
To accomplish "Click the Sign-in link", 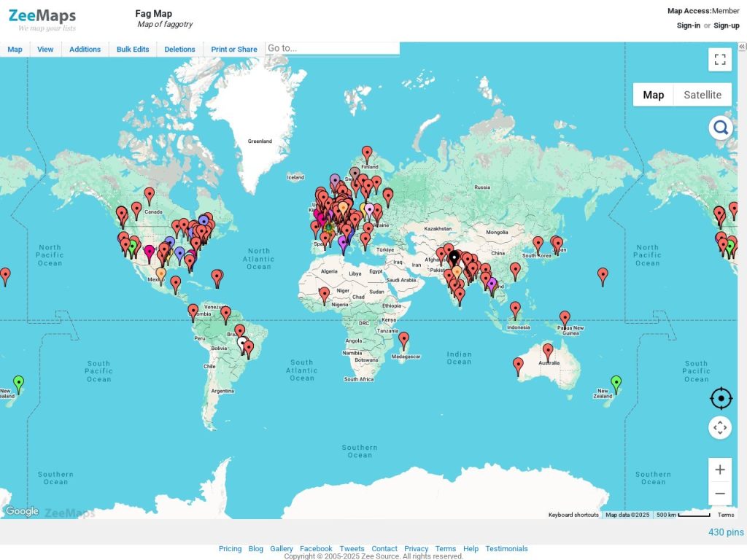I will coord(688,26).
